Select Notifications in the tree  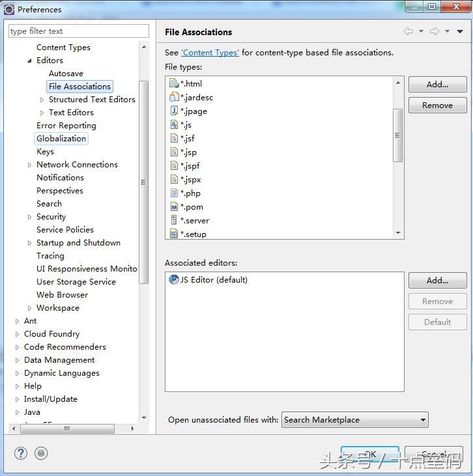click(x=60, y=178)
